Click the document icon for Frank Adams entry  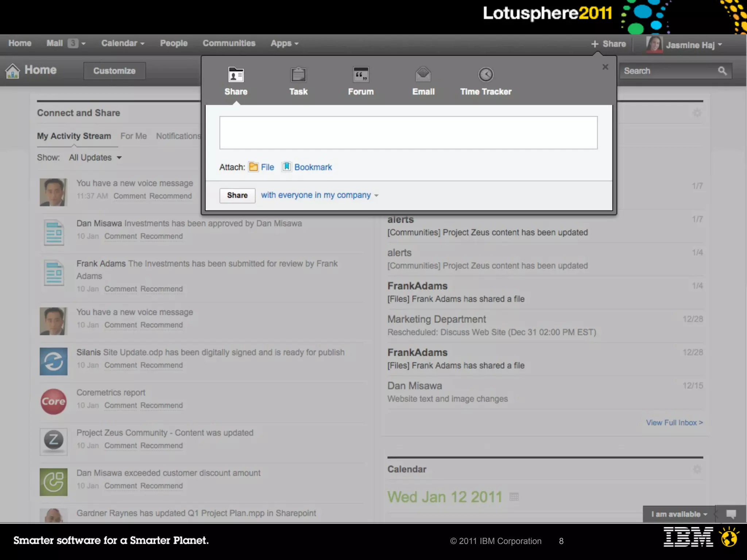pos(54,273)
